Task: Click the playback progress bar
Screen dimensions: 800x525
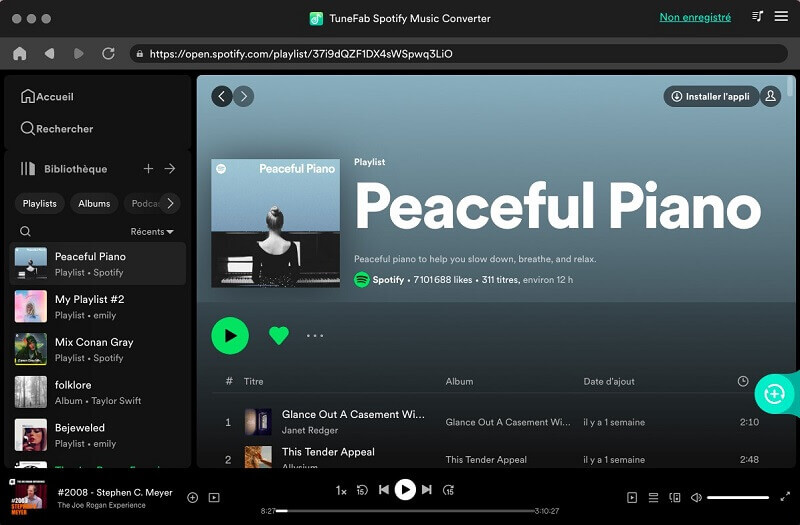Action: point(406,511)
